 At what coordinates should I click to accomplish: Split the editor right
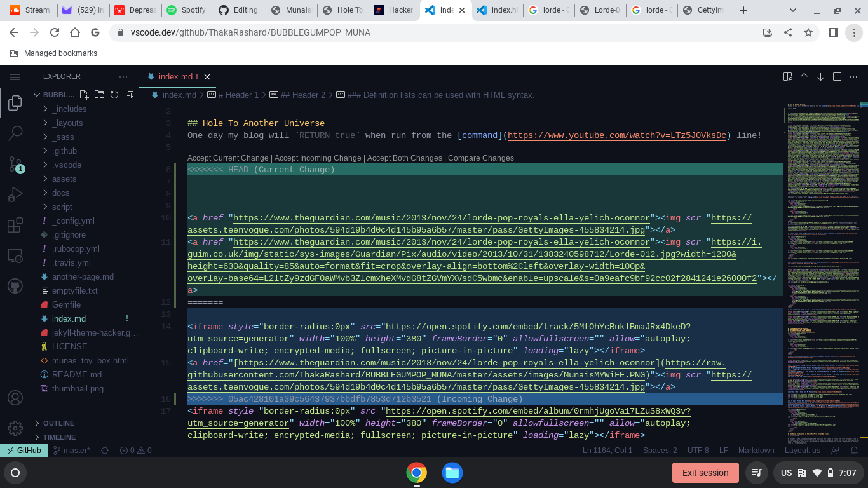tap(837, 76)
